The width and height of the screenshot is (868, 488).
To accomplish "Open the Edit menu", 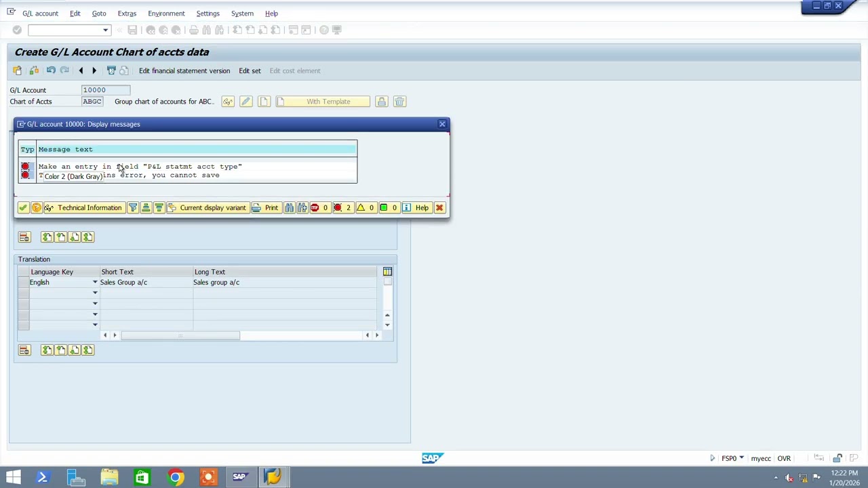I will pos(75,14).
